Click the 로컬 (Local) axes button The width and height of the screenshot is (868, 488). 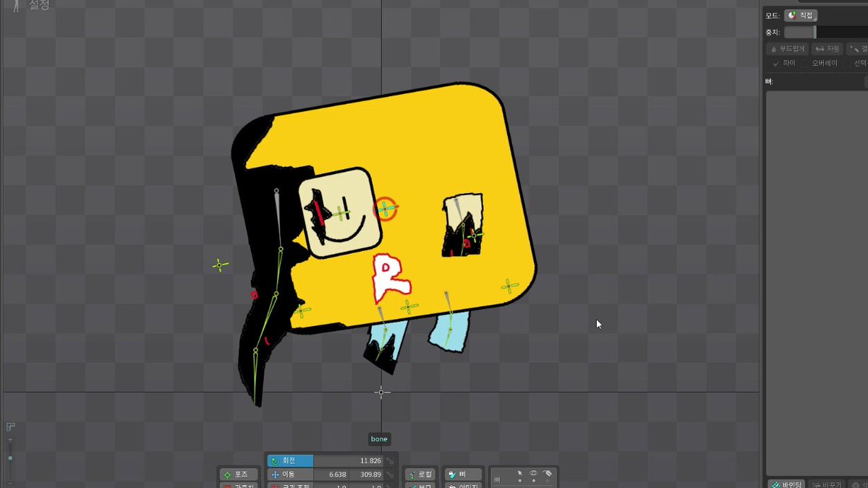(420, 474)
